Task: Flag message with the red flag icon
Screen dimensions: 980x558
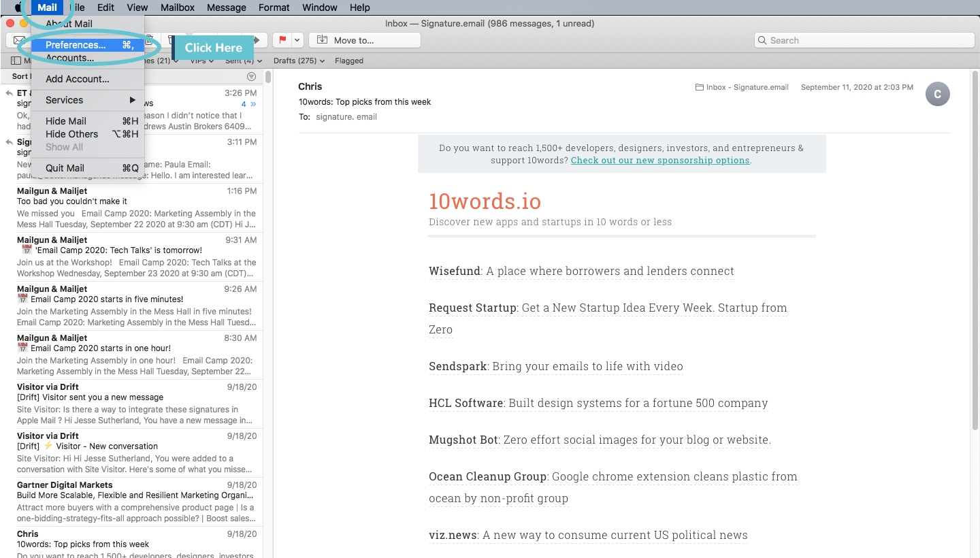Action: tap(282, 40)
